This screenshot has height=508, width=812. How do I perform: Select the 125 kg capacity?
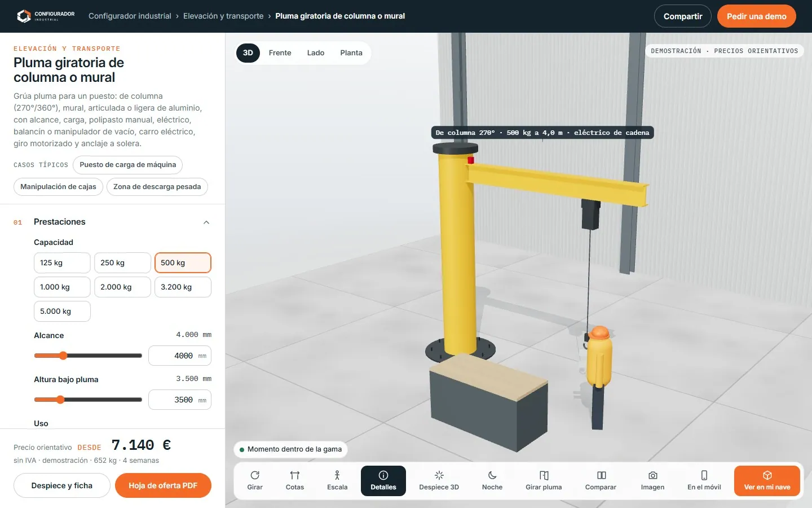point(62,263)
